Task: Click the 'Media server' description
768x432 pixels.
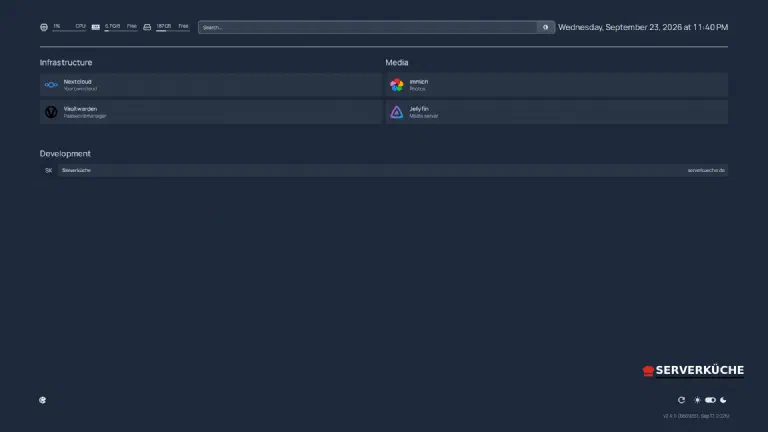Action: pos(424,116)
